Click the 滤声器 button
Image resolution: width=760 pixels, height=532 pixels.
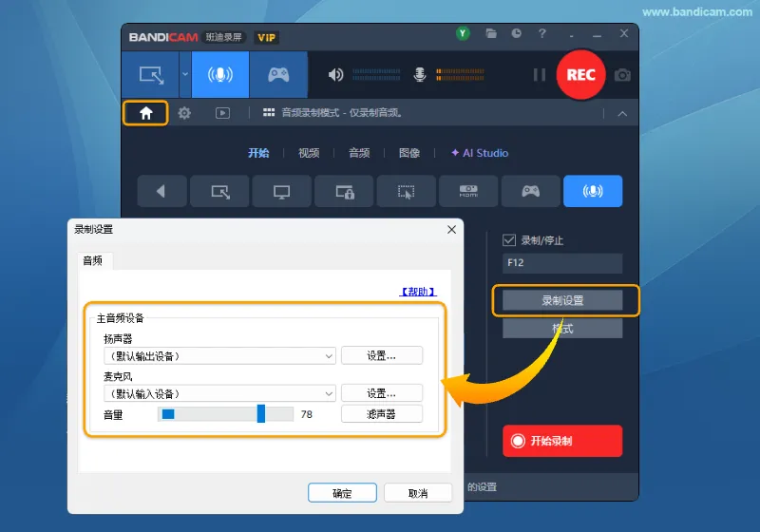(382, 414)
